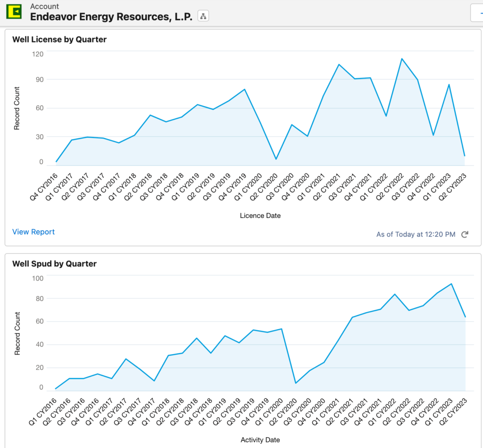483x448 pixels.
Task: Click the 20 value on the Well Spud y-axis
Action: pyautogui.click(x=40, y=368)
